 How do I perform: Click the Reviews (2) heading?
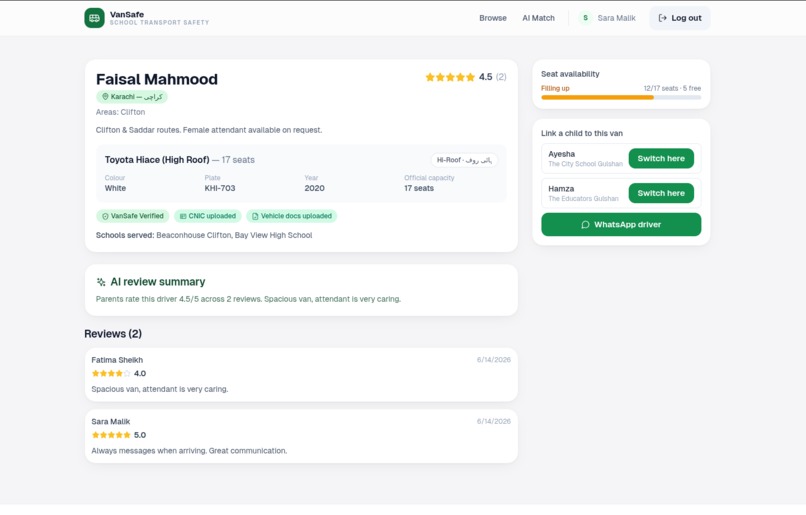tap(113, 334)
